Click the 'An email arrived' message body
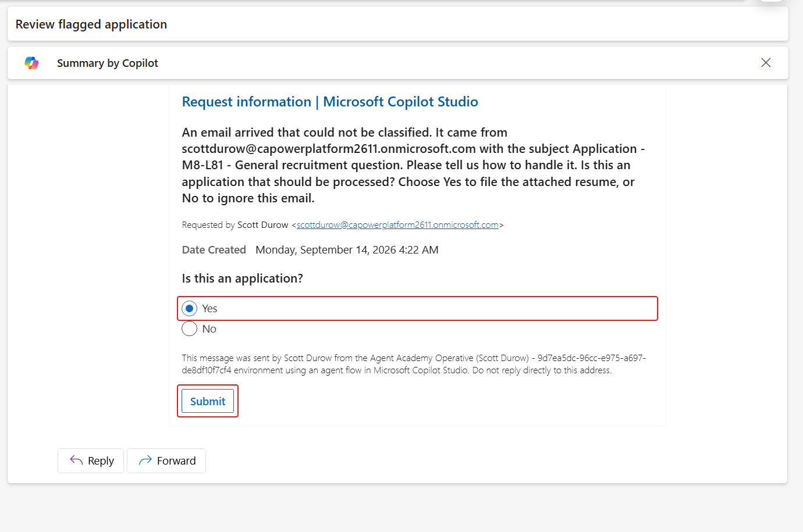The width and height of the screenshot is (803, 532). (x=413, y=165)
